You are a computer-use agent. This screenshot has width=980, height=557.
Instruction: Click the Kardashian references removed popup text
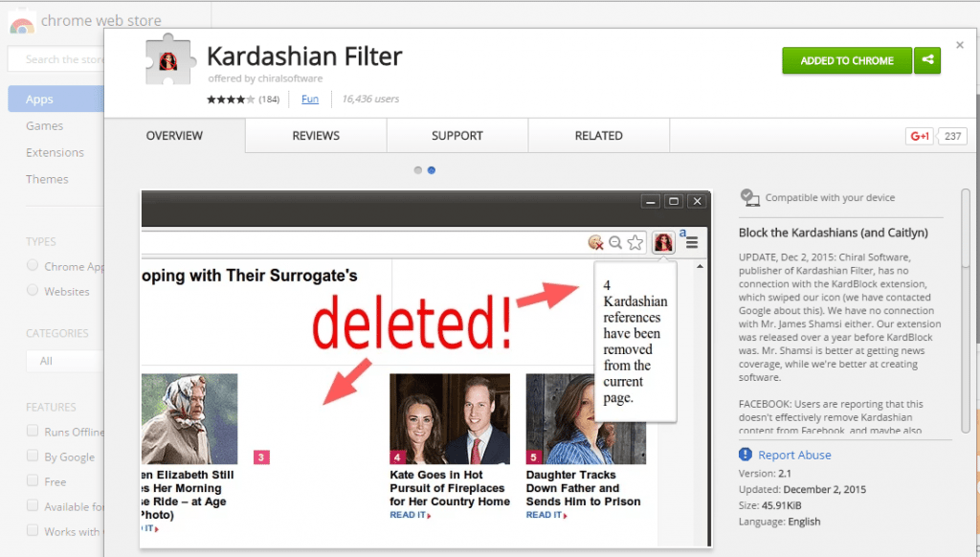click(x=635, y=342)
